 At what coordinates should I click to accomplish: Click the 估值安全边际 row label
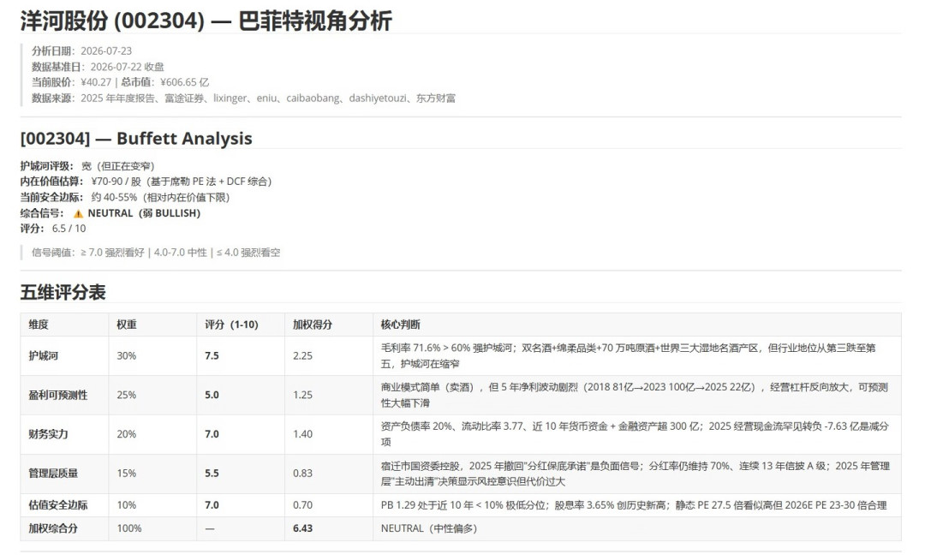pos(58,506)
